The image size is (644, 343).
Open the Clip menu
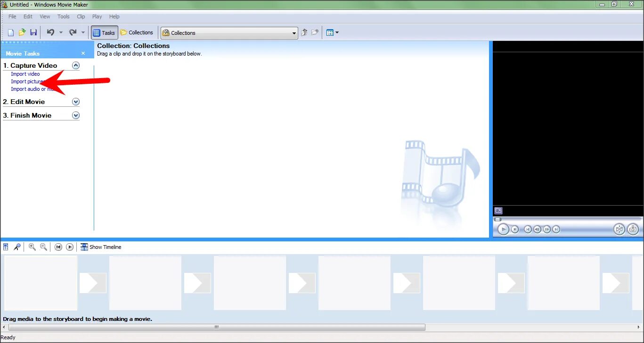(x=81, y=16)
